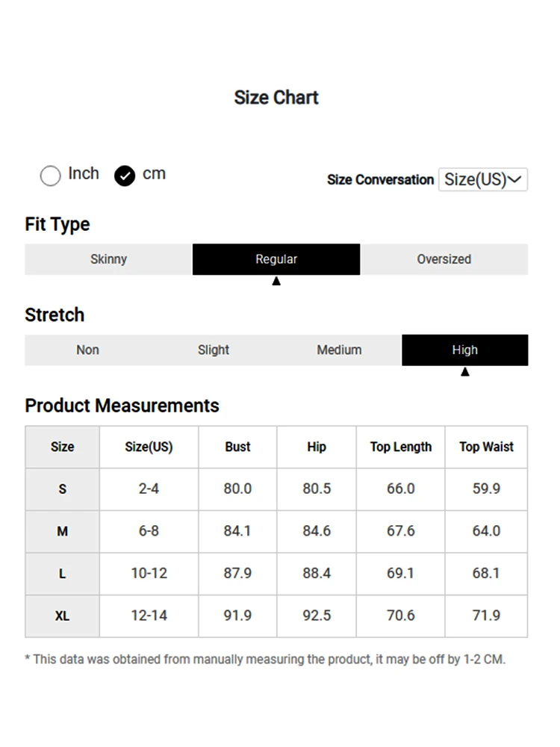Image resolution: width=560 pixels, height=747 pixels.
Task: Click the Size Conversation label
Action: coord(381,179)
